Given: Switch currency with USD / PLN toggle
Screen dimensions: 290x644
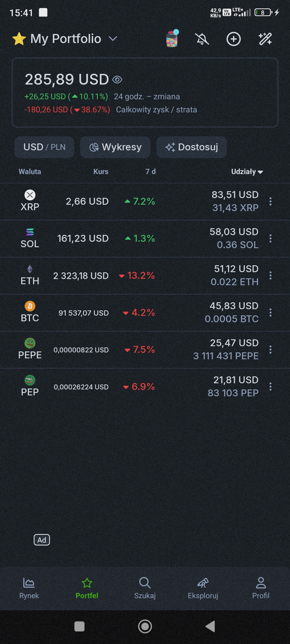Looking at the screenshot, I should (44, 147).
